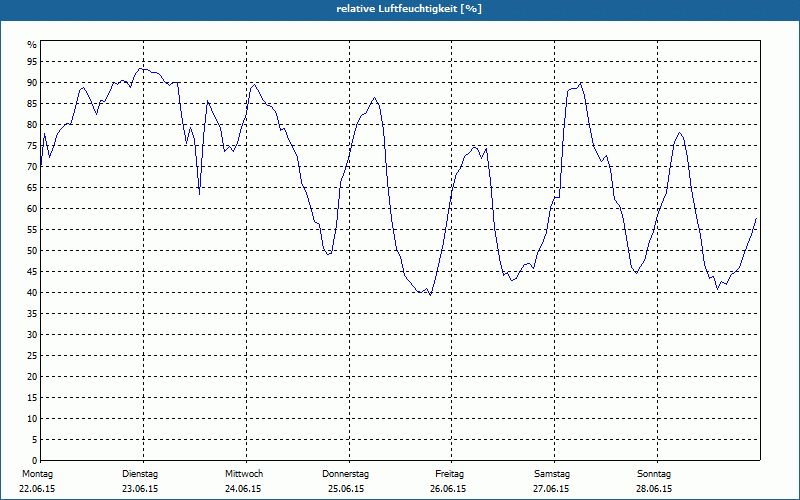Click the y-axis value '10'
This screenshot has height=500, width=800.
tap(32, 419)
